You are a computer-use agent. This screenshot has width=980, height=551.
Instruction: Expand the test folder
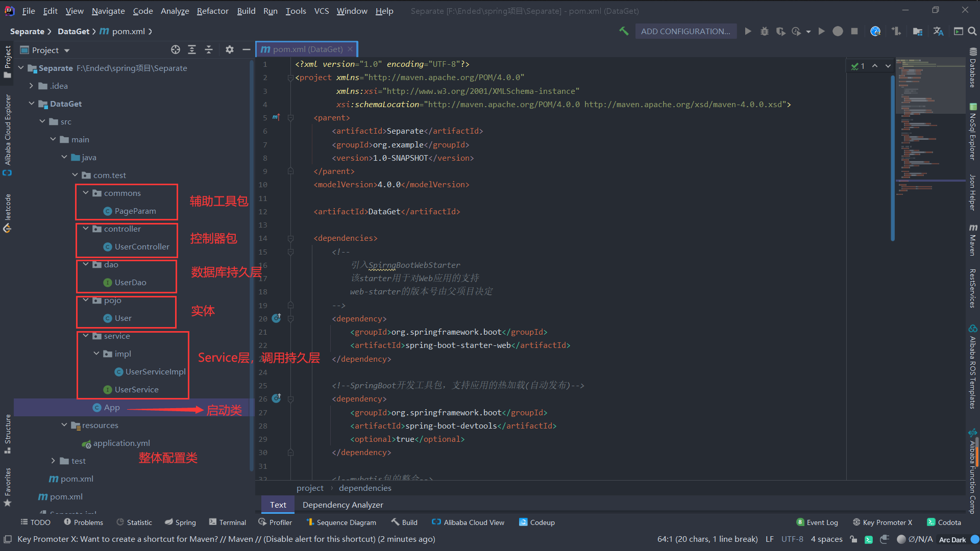(x=53, y=461)
